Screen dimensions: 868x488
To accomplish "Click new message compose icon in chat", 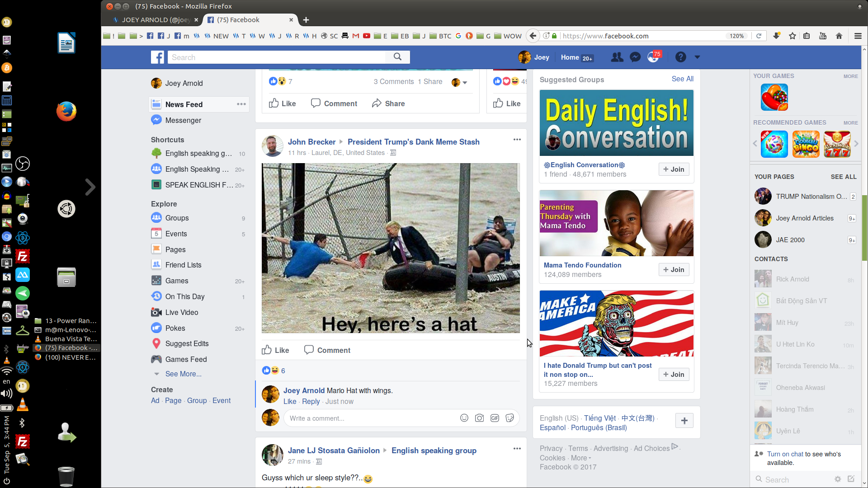I will point(851,479).
